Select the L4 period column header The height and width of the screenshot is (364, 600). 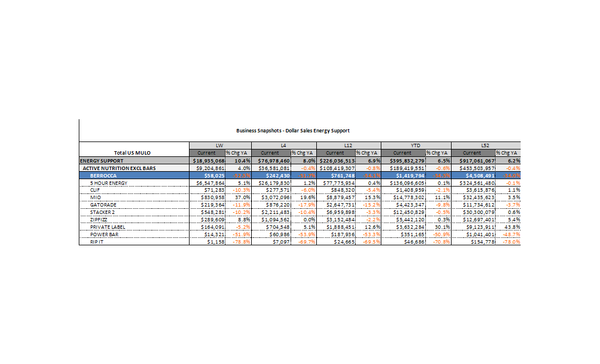click(x=283, y=146)
